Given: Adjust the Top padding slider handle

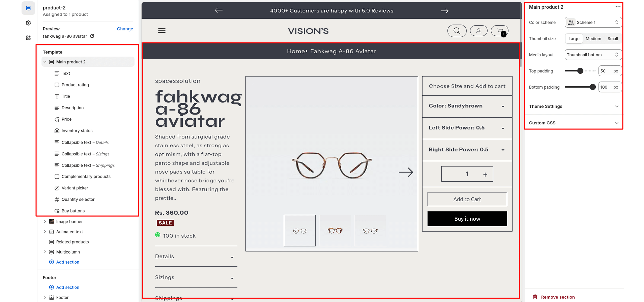Looking at the screenshot, I should click(580, 71).
